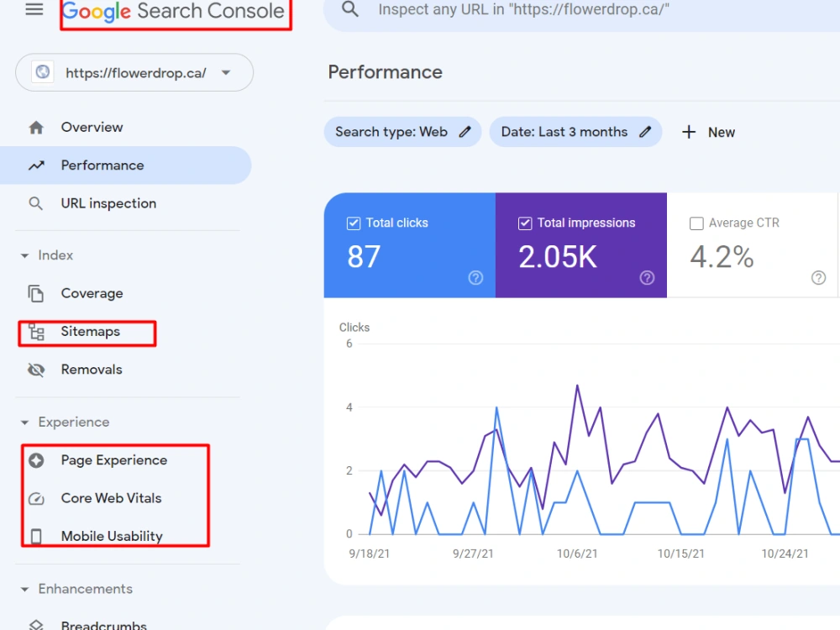The height and width of the screenshot is (630, 840).
Task: Click the Page Experience circle-plus icon
Action: click(x=36, y=460)
